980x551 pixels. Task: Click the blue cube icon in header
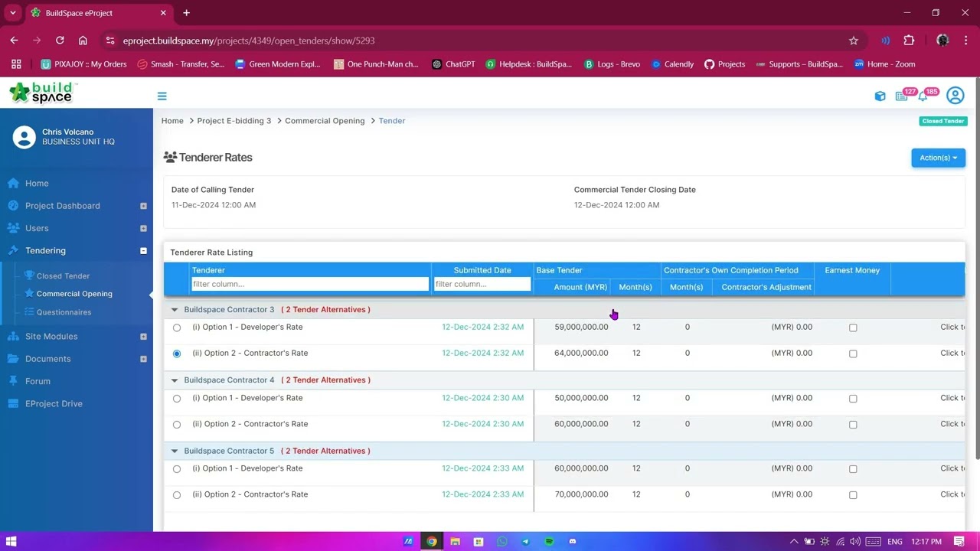tap(880, 96)
